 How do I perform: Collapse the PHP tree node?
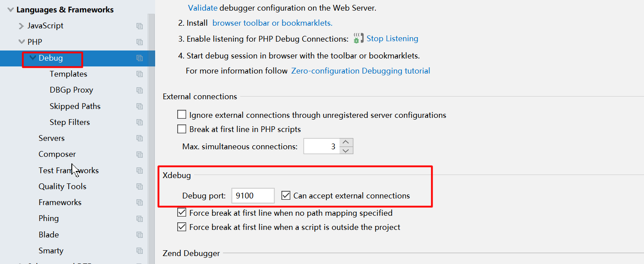point(21,42)
